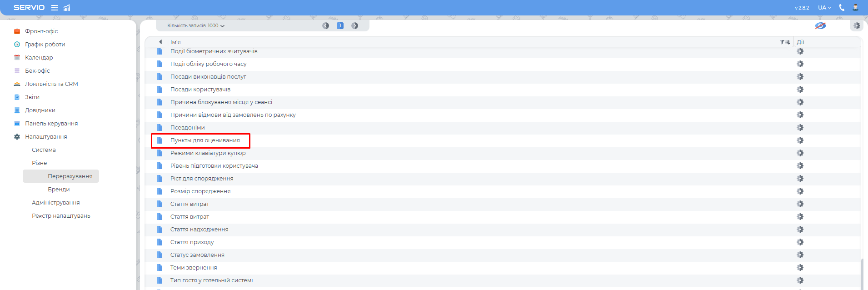Open the statistics chart icon in header

[67, 8]
